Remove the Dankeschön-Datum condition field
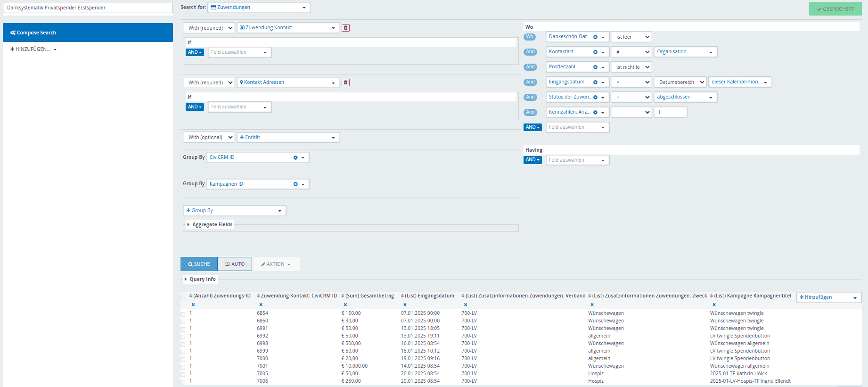This screenshot has width=868, height=387. pos(595,37)
